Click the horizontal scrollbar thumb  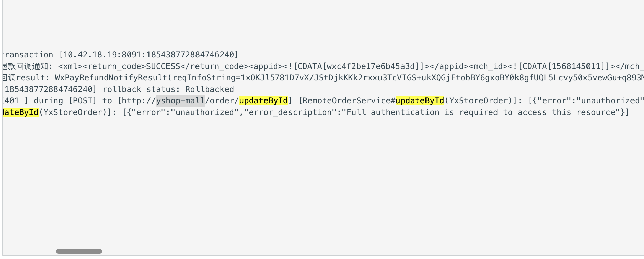pyautogui.click(x=79, y=251)
